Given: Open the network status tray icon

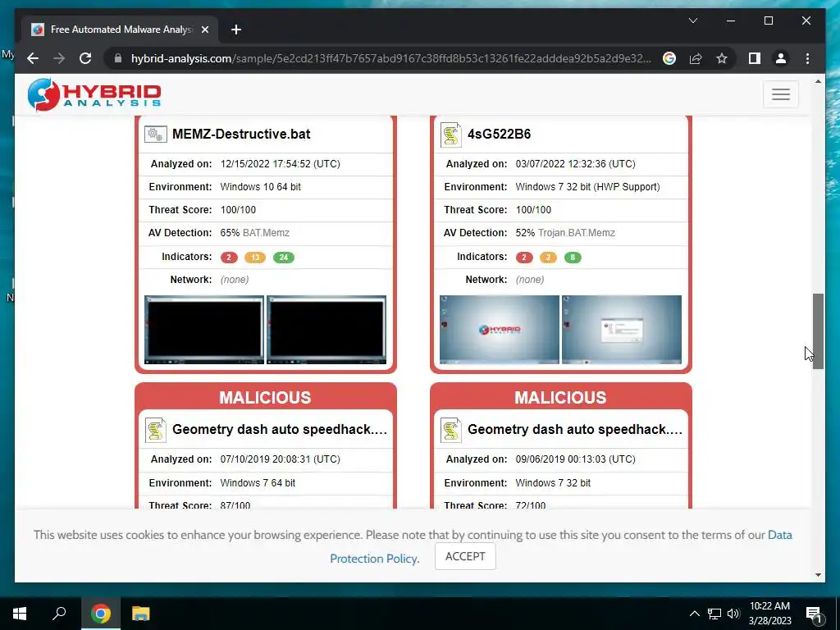Looking at the screenshot, I should (714, 614).
